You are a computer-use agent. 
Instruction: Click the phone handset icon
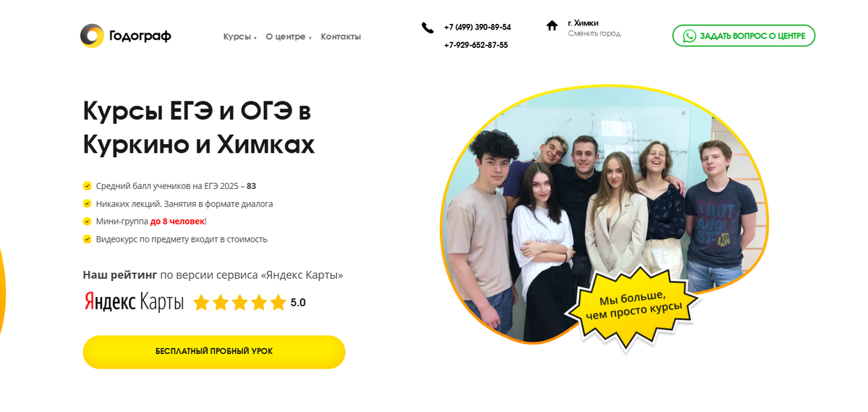coord(427,28)
